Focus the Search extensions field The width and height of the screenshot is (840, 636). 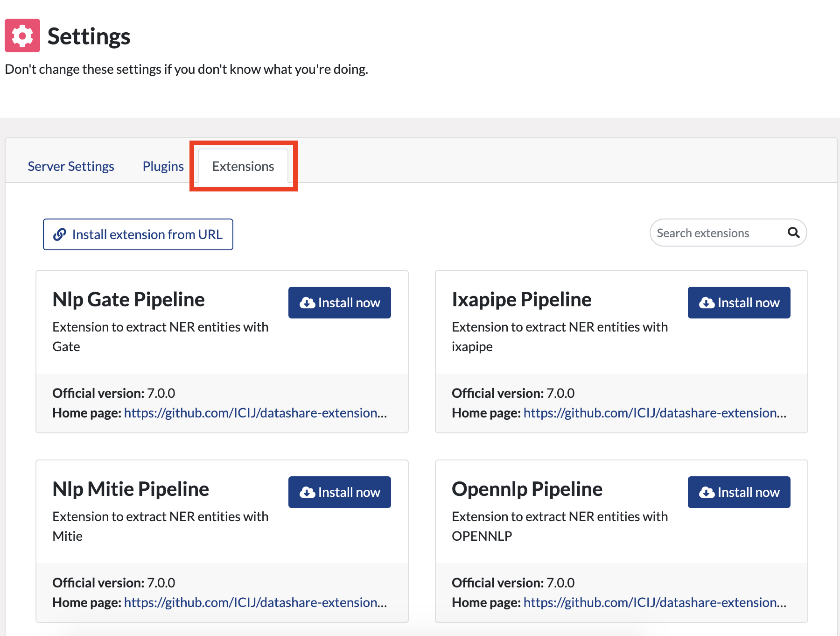click(x=719, y=233)
